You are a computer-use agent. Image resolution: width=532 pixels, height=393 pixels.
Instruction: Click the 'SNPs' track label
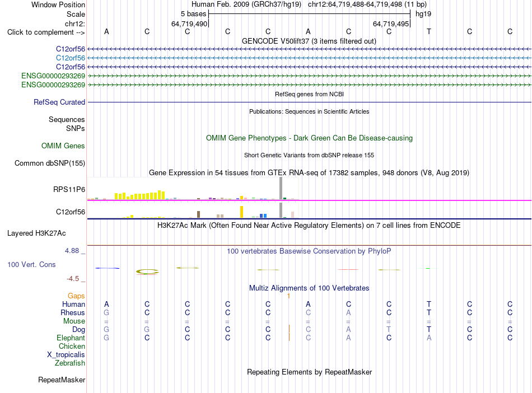click(76, 129)
